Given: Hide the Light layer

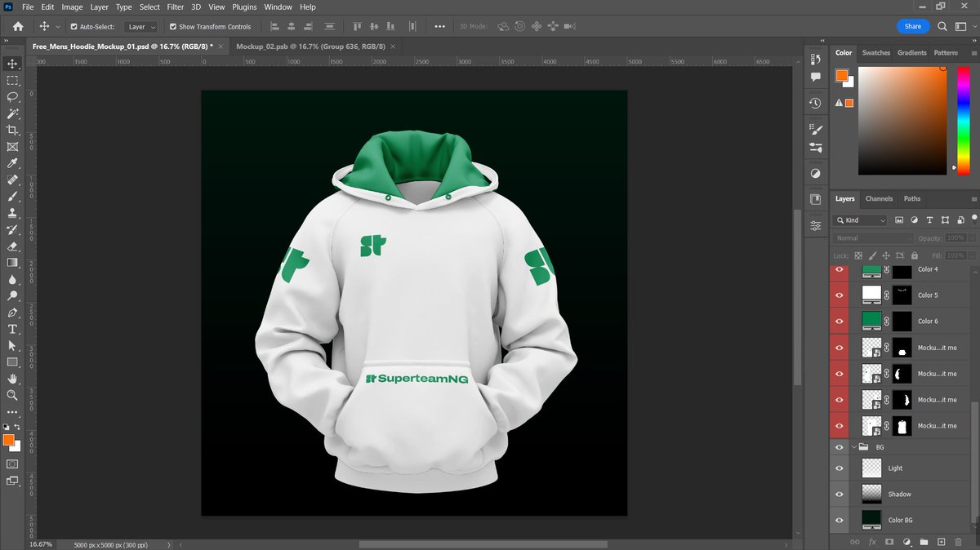Looking at the screenshot, I should coord(839,468).
